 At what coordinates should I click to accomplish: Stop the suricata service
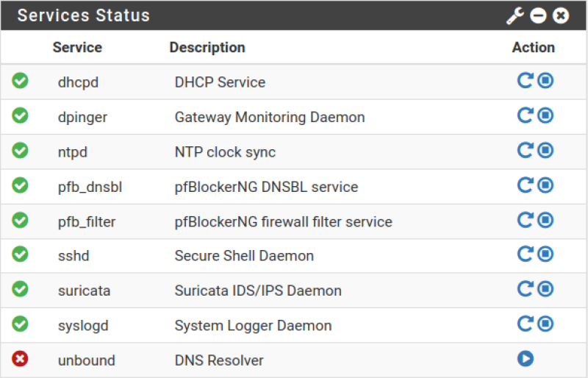[x=545, y=289]
